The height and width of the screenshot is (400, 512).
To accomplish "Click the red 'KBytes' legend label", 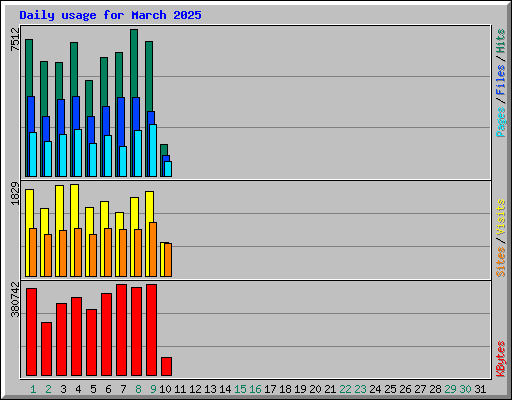I will pyautogui.click(x=500, y=359).
